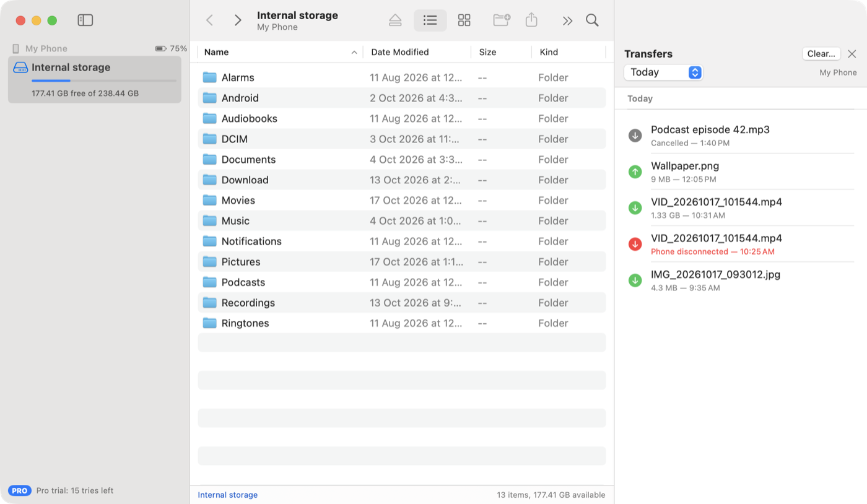The width and height of the screenshot is (867, 504).
Task: Click the PRO badge
Action: click(x=19, y=490)
